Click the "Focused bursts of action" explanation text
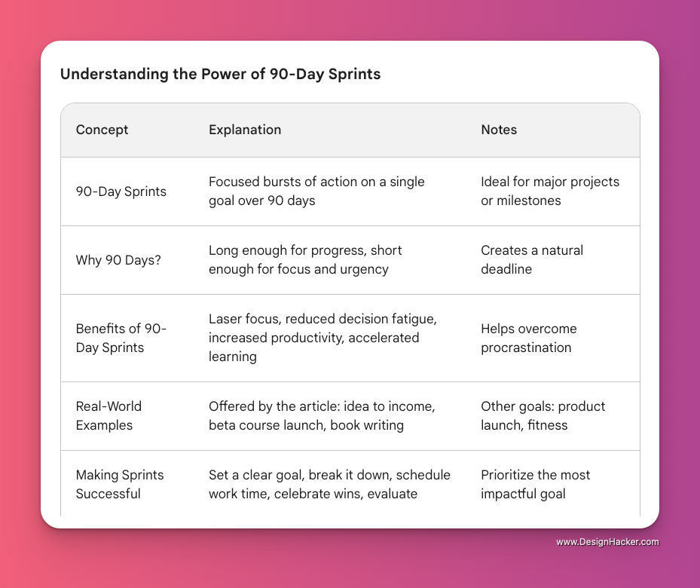Image resolution: width=700 pixels, height=588 pixels. [x=316, y=191]
